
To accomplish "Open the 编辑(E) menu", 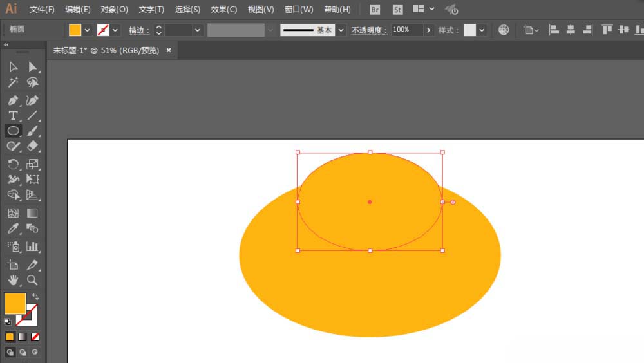I will [x=78, y=9].
